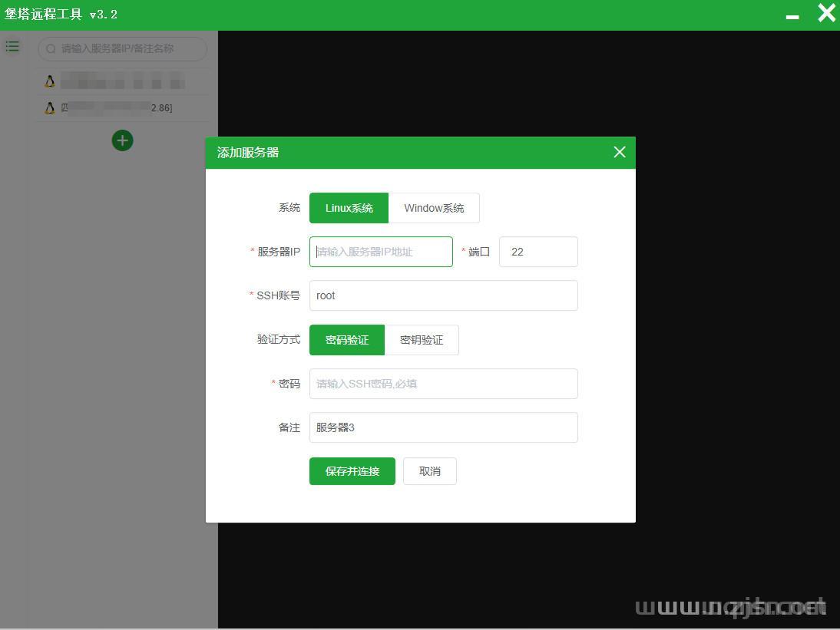Screen dimensions: 840x630
Task: Choose 密码验证 authentication method
Action: [346, 340]
